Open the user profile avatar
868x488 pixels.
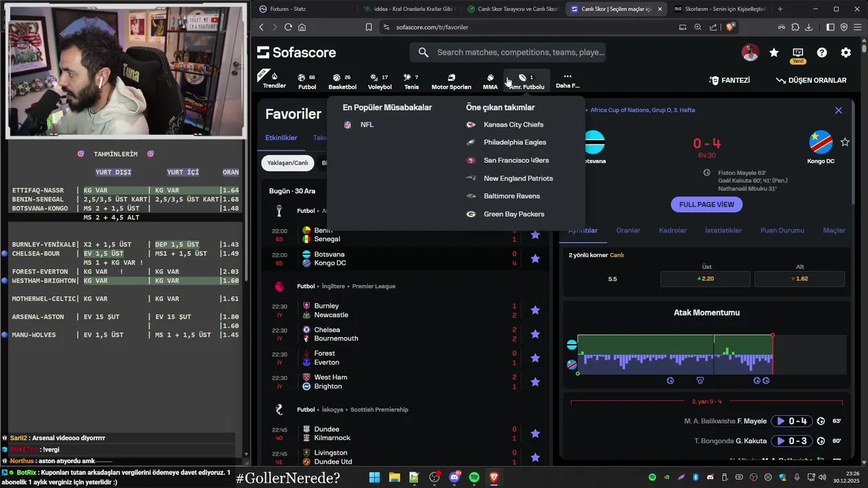tap(750, 52)
